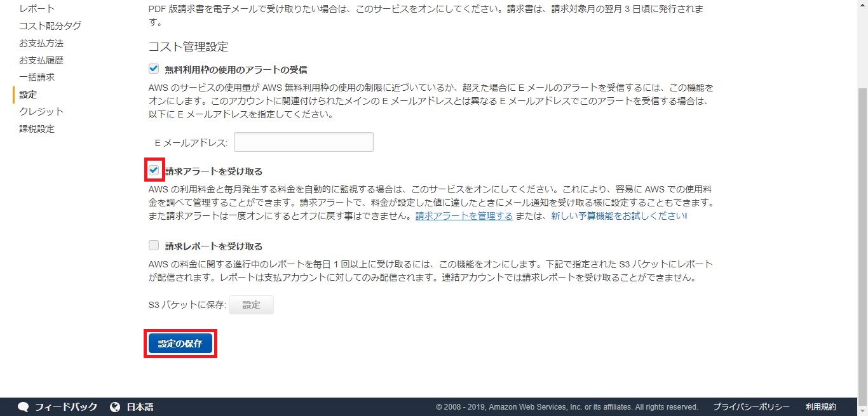Disable the 無料利用枠の使用のアラートの受信 checkbox

(154, 69)
